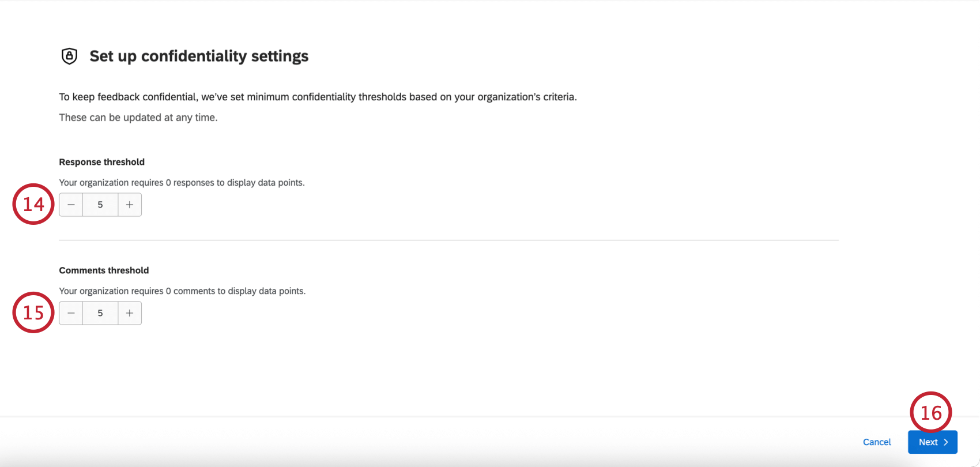
Task: Click the Comments threshold value field
Action: coord(100,313)
